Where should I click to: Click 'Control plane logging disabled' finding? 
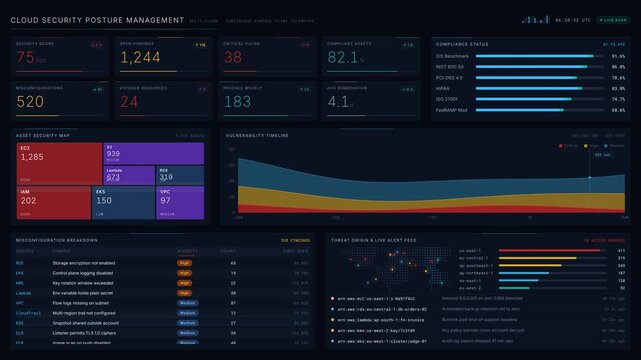tap(83, 273)
